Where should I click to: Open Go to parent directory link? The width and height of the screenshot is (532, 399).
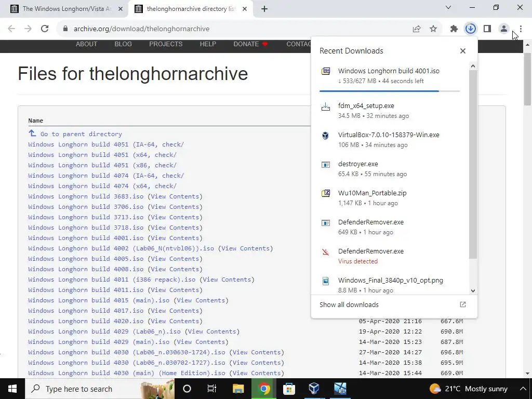(x=81, y=134)
